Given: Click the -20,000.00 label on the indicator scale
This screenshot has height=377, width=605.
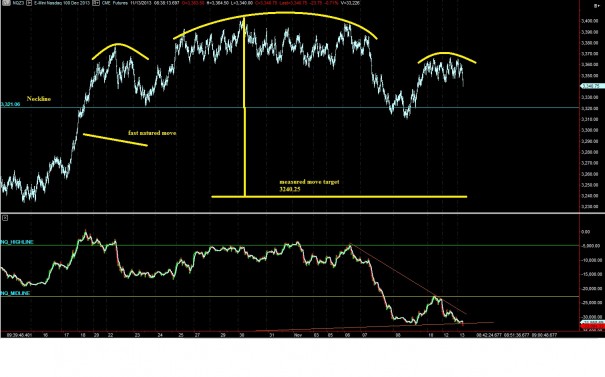Looking at the screenshot, I should (591, 289).
